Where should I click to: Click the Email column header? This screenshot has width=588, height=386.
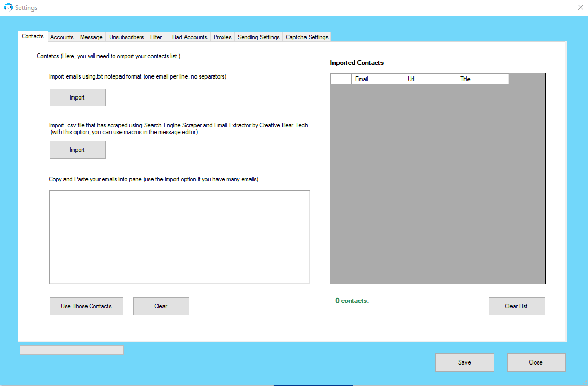click(377, 79)
